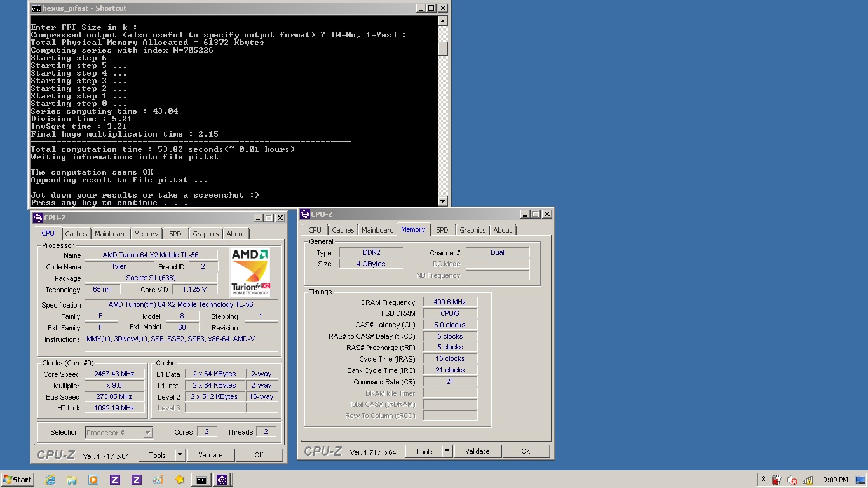868x488 pixels.
Task: Open Paint palette icon on taskbar
Action: pyautogui.click(x=158, y=480)
